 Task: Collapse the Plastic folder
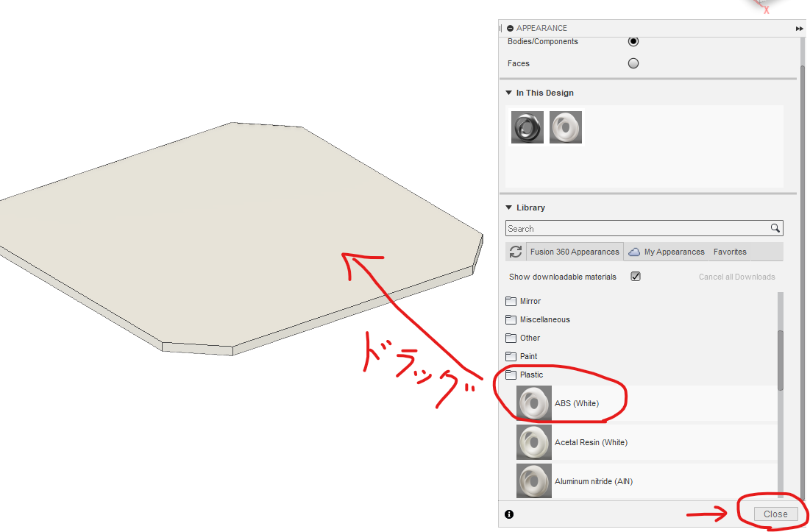point(532,375)
